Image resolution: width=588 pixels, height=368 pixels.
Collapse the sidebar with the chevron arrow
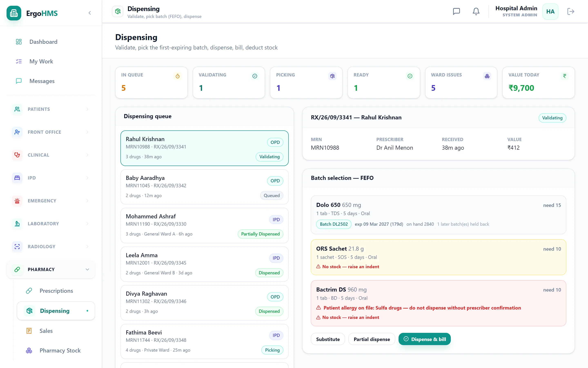click(90, 13)
